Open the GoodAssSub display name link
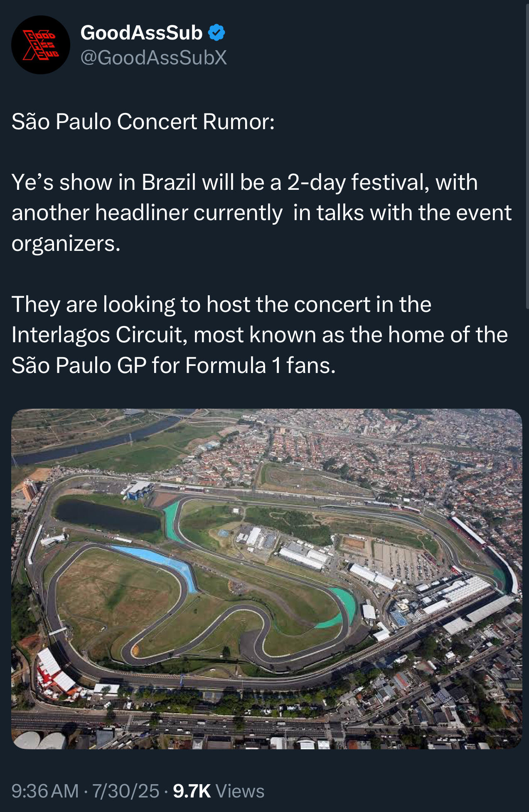529x812 pixels. click(141, 32)
